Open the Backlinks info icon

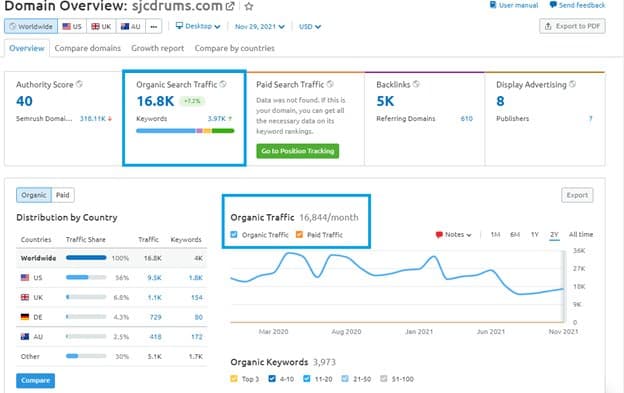(x=416, y=84)
